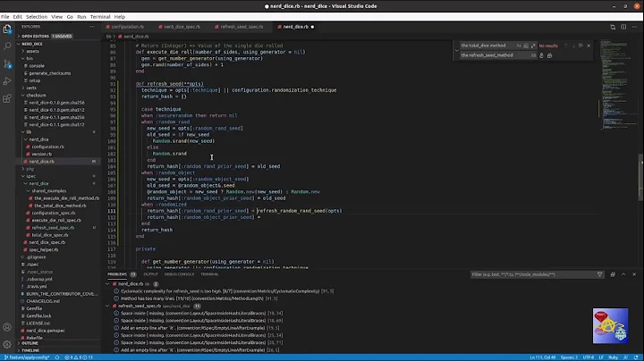644x361 pixels.
Task: Toggle Find in Selection
Action: tap(580, 46)
